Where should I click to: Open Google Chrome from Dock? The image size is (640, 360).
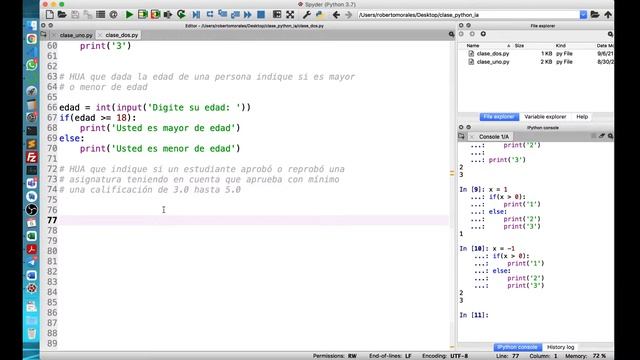point(31,39)
